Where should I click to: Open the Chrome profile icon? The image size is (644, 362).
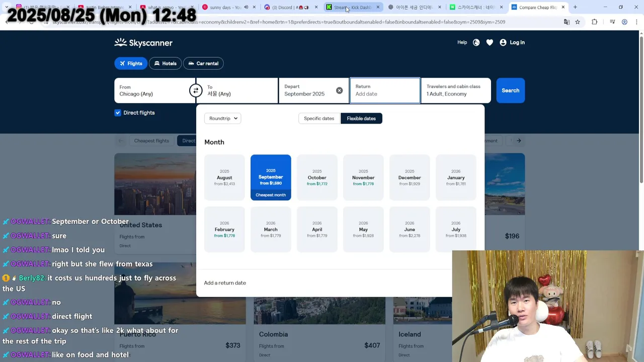(x=624, y=22)
